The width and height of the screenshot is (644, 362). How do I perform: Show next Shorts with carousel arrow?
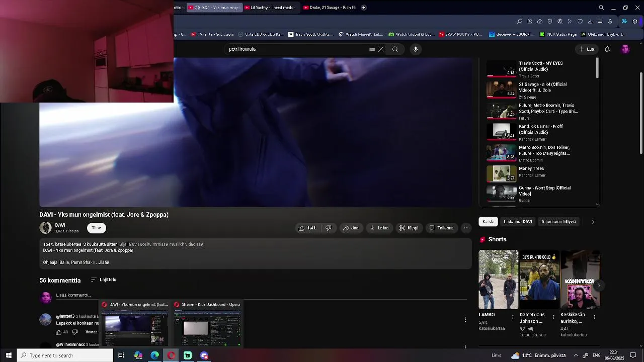pyautogui.click(x=599, y=286)
